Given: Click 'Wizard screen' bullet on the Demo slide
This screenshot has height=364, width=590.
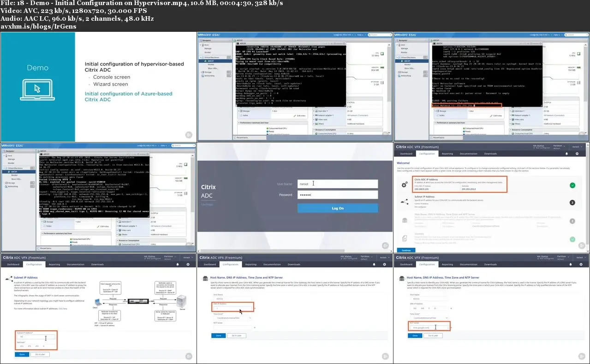Looking at the screenshot, I should pyautogui.click(x=111, y=84).
